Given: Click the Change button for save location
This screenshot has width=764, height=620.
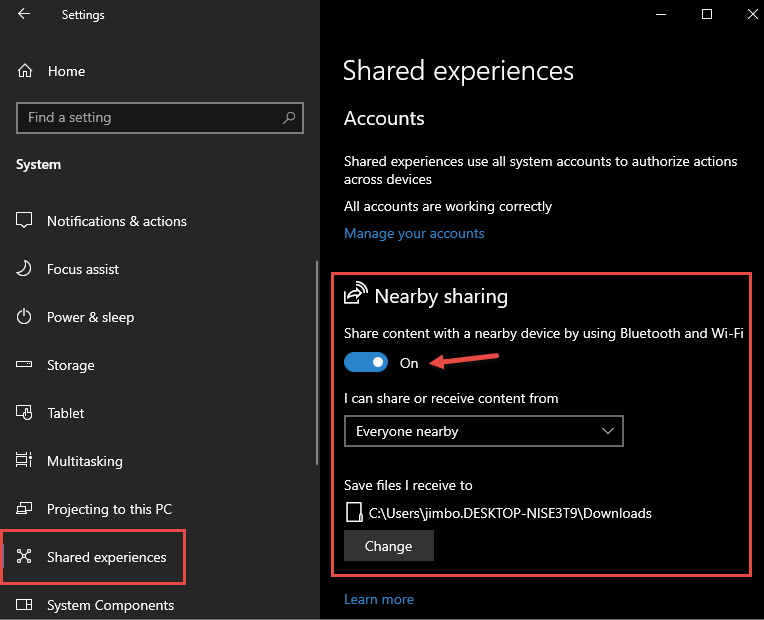Looking at the screenshot, I should (x=389, y=546).
